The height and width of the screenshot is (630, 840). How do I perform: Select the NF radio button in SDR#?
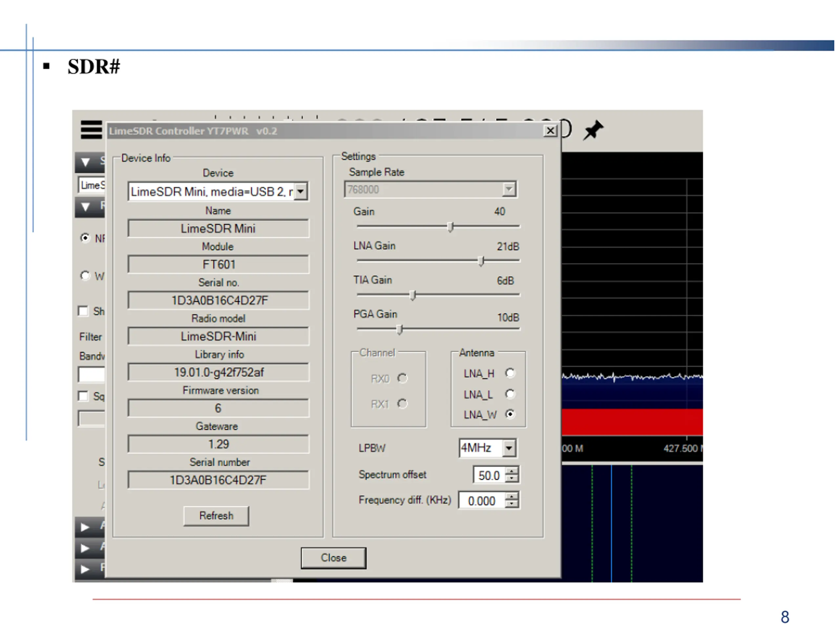[x=85, y=238]
